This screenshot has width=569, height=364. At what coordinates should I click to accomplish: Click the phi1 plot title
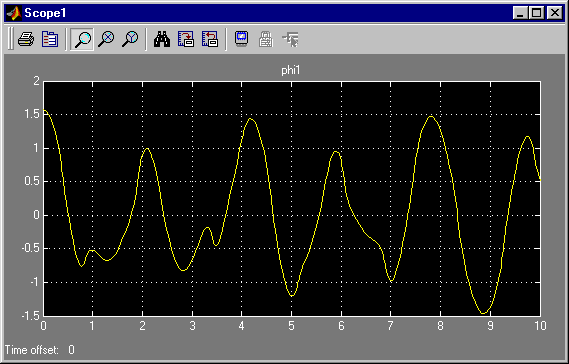tap(291, 70)
